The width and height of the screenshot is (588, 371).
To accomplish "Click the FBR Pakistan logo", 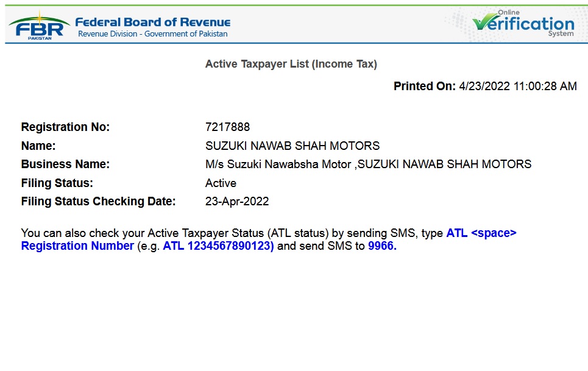I will pos(36,25).
